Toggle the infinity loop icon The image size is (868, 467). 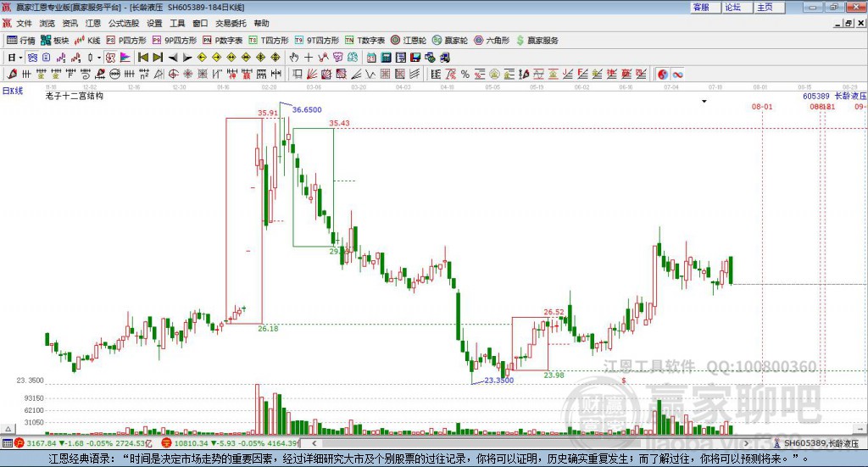(678, 74)
